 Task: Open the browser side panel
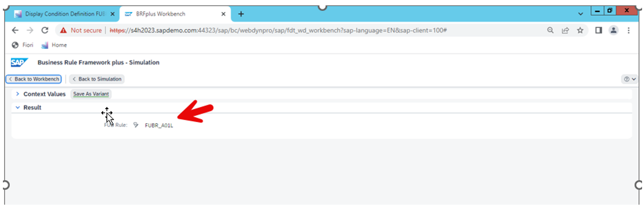point(599,30)
